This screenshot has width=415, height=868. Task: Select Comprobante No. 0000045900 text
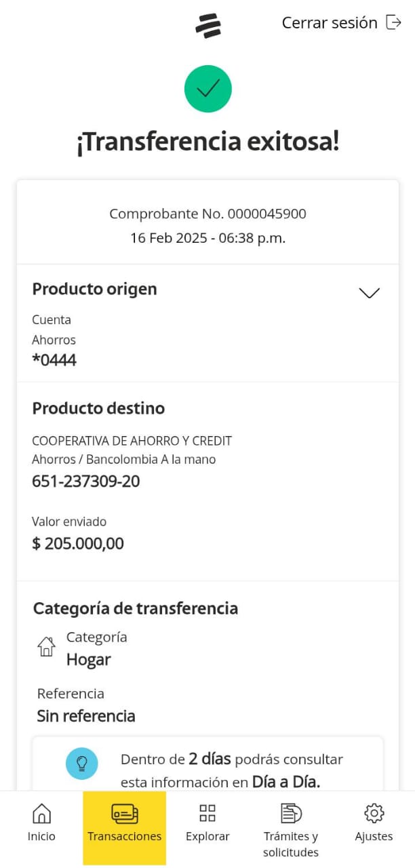207,214
